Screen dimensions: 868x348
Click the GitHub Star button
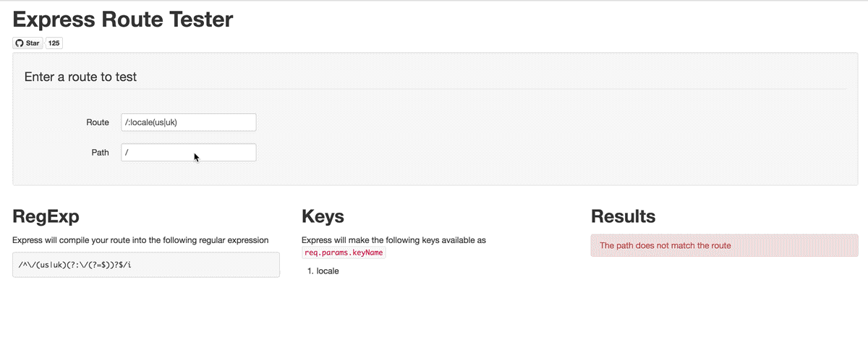(x=28, y=43)
